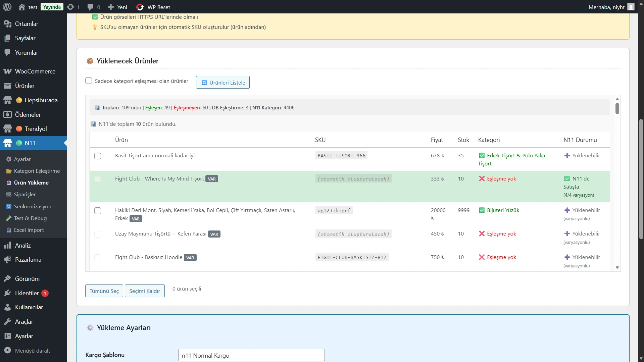Click the Ürünleri Listele button
Viewport: 644px width, 362px height.
click(223, 83)
